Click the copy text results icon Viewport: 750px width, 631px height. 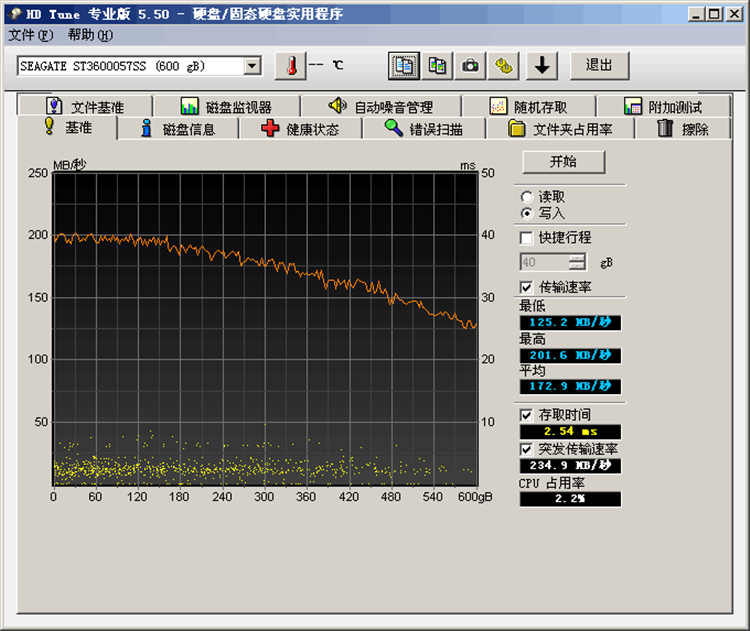click(x=403, y=66)
